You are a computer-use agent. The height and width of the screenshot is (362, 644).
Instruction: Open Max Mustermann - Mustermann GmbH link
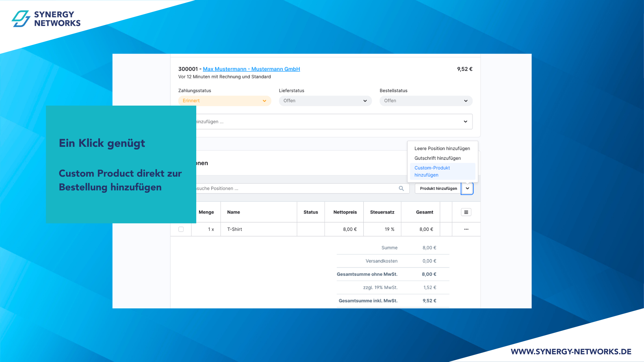coord(251,69)
